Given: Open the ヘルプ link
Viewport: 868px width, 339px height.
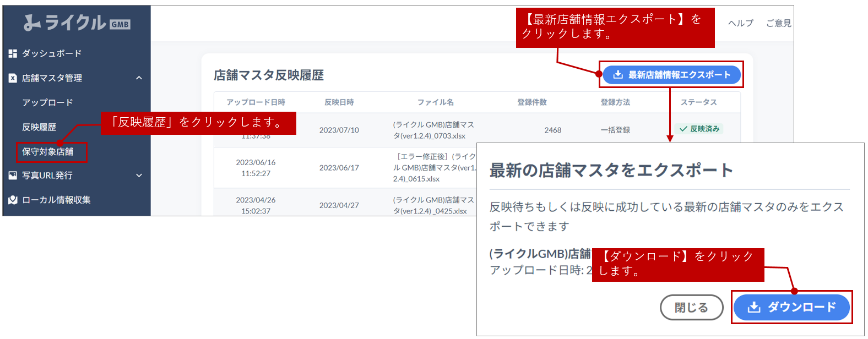Looking at the screenshot, I should coord(740,23).
